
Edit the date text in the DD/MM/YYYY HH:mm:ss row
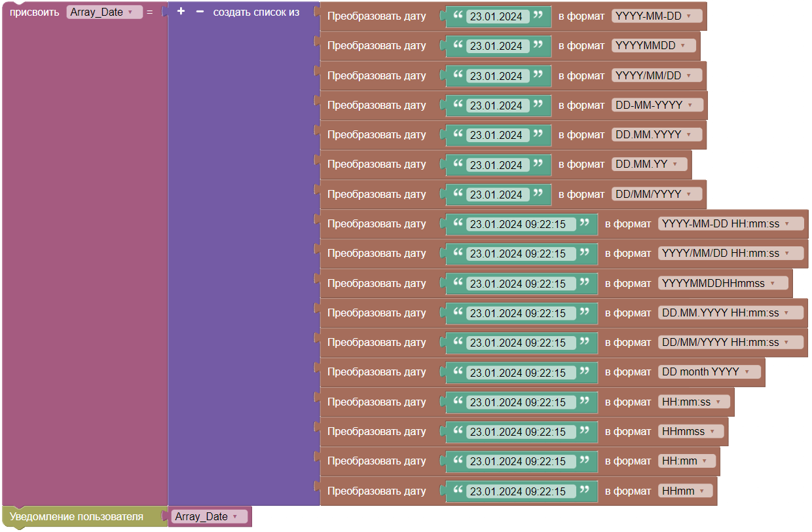click(521, 343)
